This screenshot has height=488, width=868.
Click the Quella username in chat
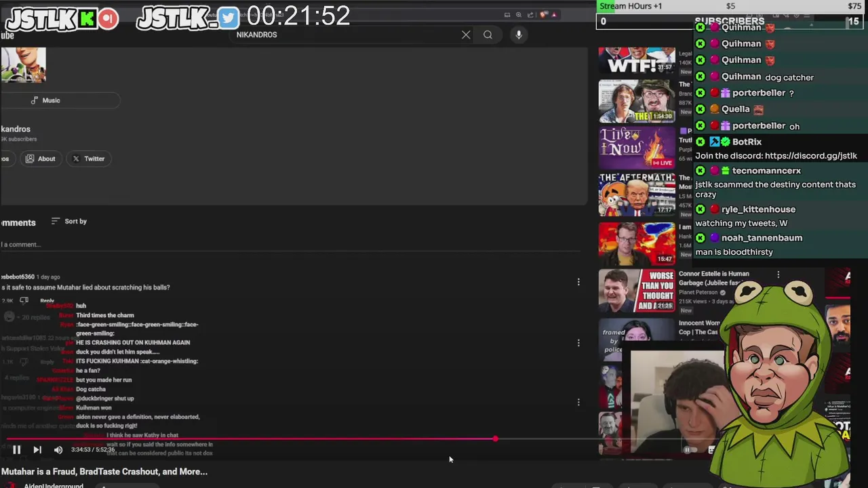735,109
